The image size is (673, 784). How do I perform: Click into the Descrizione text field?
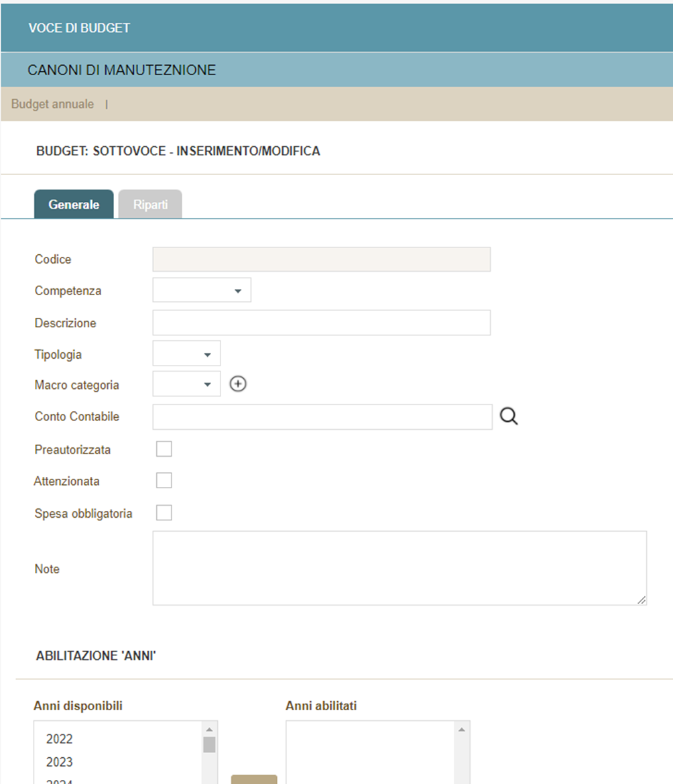321,323
